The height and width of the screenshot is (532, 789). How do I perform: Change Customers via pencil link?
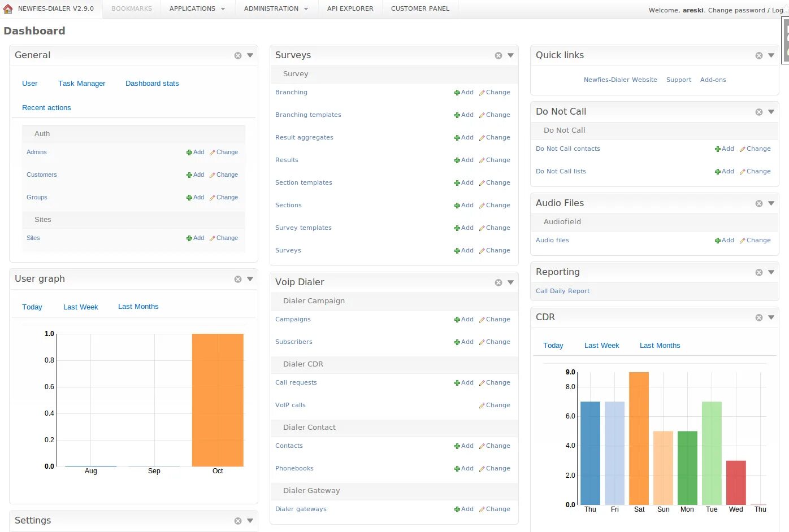coord(224,175)
